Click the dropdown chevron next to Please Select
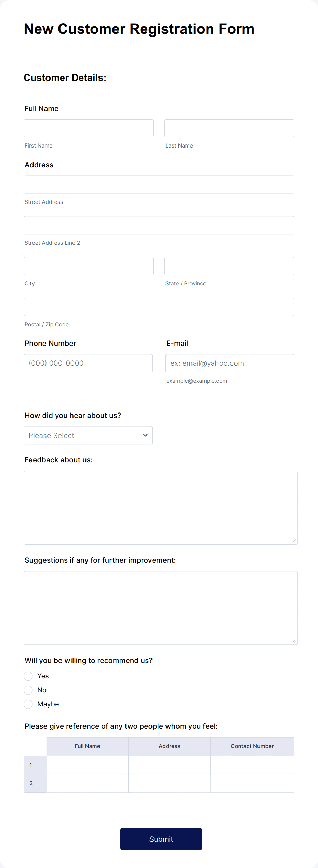 coord(145,435)
